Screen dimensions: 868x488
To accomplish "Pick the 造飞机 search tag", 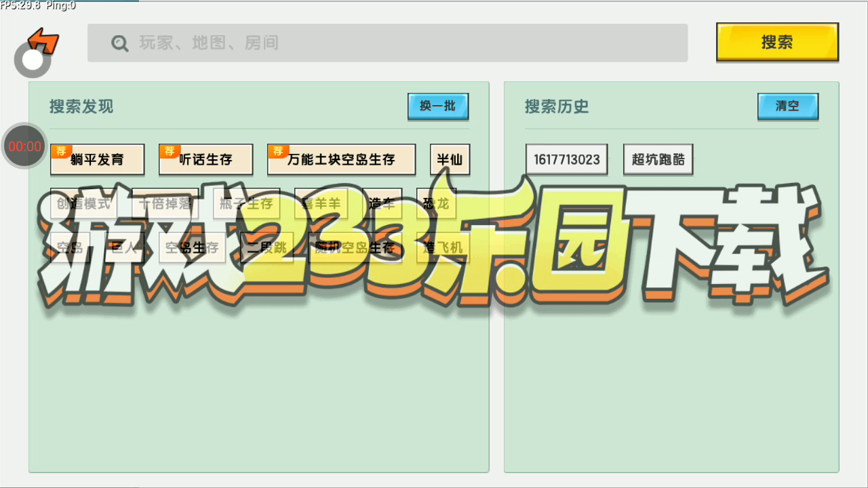I will point(443,247).
